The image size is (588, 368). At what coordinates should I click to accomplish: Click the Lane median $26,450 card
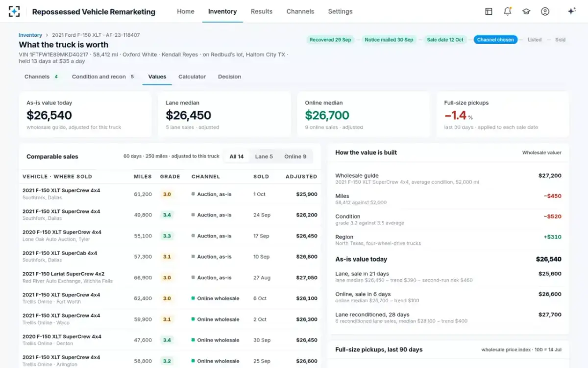224,114
